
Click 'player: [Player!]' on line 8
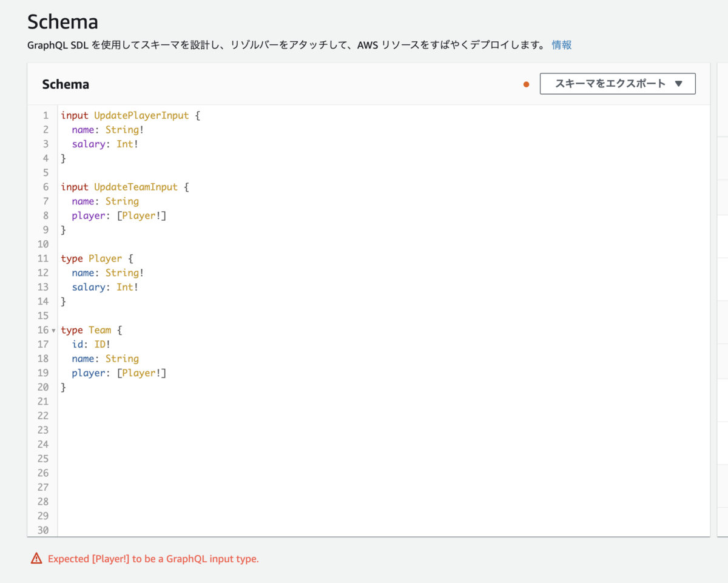119,215
